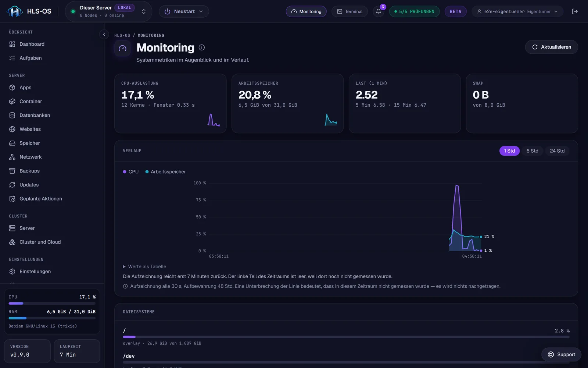Viewport: 588px width, 368px height.
Task: Switch chart range to 6 Std
Action: pyautogui.click(x=532, y=151)
